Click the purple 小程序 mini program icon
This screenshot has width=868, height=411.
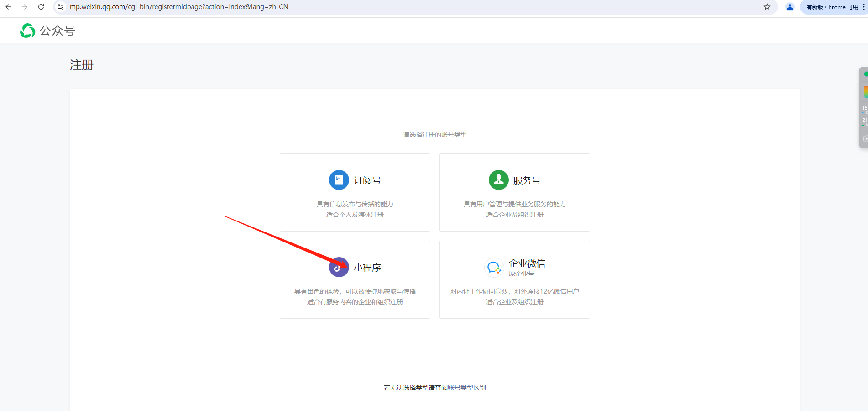point(339,267)
